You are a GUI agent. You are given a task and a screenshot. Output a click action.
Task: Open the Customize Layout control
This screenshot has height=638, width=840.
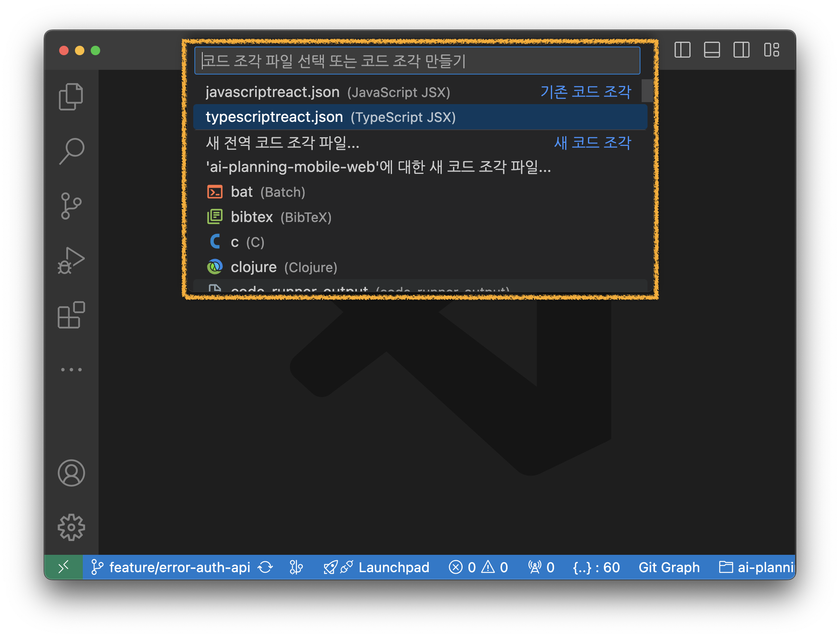772,50
